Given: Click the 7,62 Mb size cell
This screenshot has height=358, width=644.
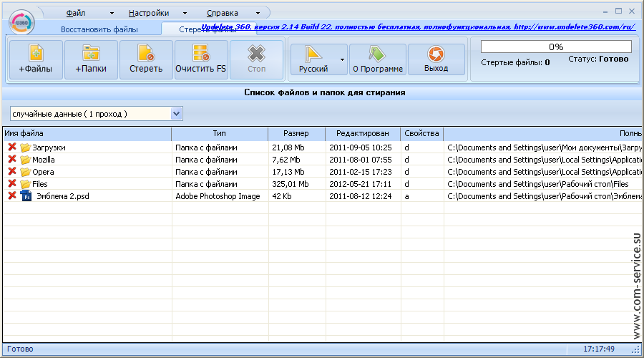Looking at the screenshot, I should coord(286,160).
